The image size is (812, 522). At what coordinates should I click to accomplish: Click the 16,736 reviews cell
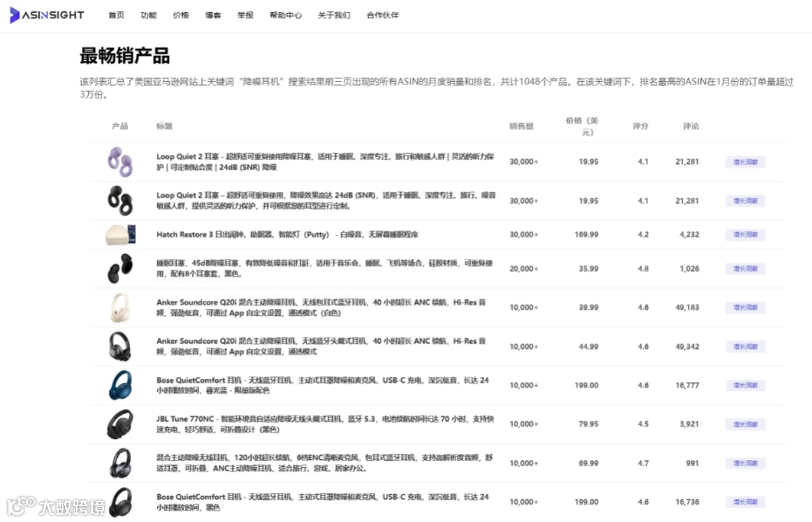[x=687, y=502]
